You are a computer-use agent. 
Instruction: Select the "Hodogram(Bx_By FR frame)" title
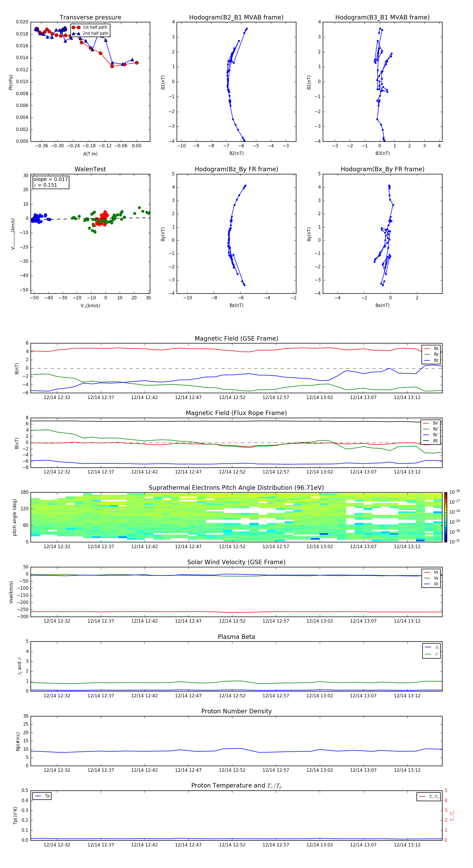(382, 169)
